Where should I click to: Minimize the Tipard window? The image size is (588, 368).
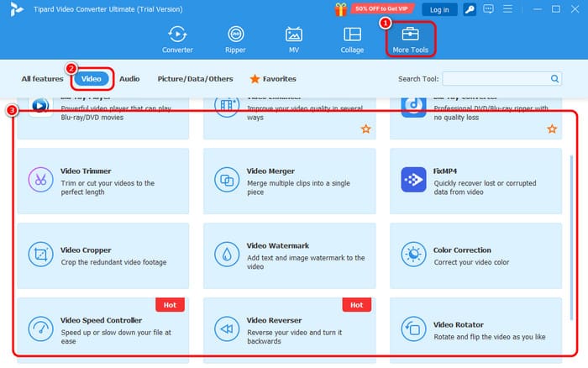538,9
